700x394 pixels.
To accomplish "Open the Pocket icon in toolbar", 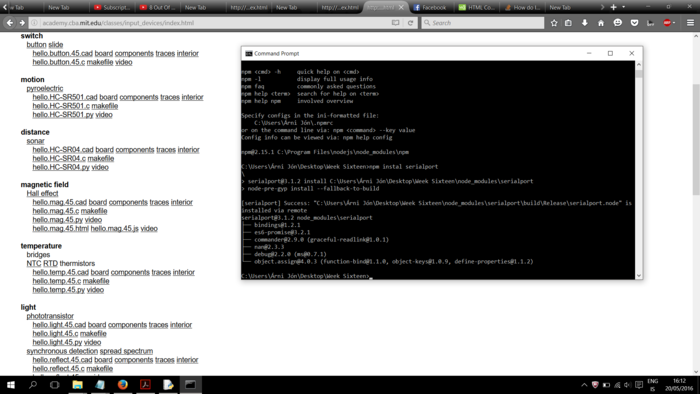I will click(x=634, y=23).
